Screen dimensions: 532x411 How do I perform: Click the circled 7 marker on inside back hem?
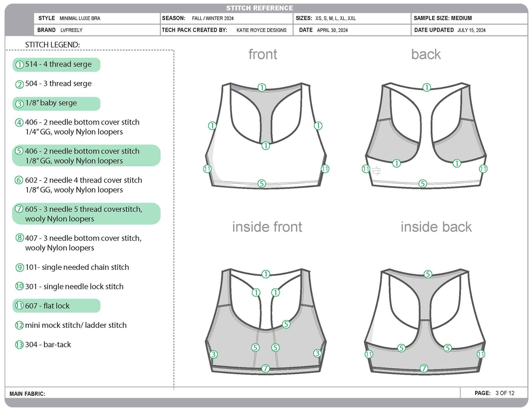[424, 368]
